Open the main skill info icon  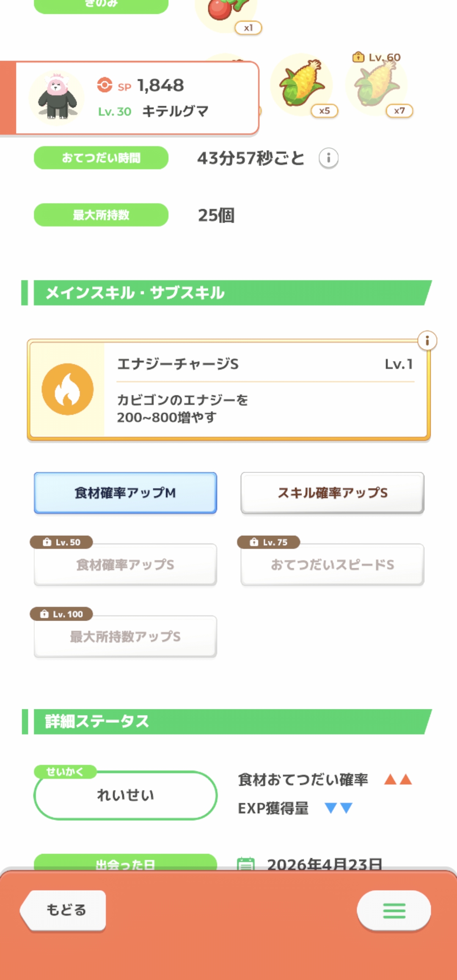(427, 341)
